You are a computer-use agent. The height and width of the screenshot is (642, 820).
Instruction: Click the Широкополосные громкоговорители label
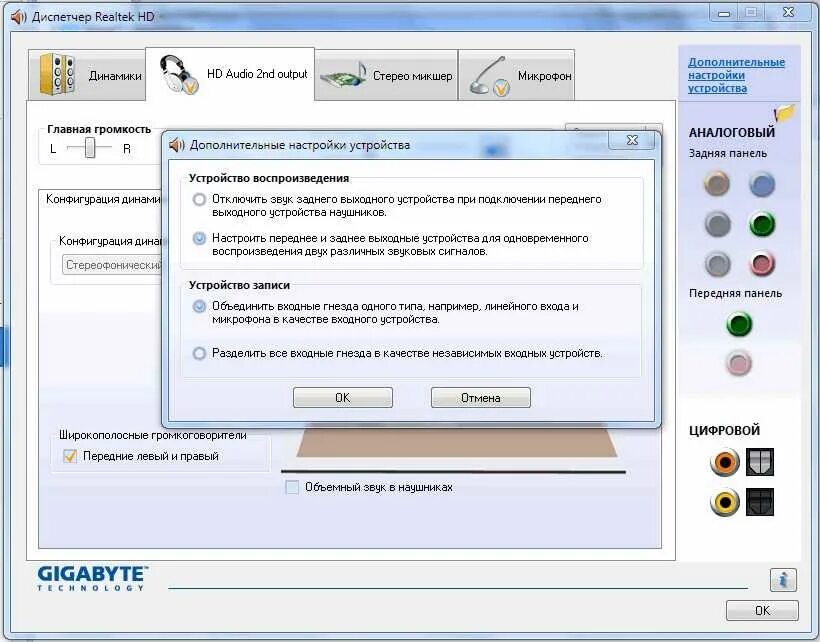(x=153, y=435)
